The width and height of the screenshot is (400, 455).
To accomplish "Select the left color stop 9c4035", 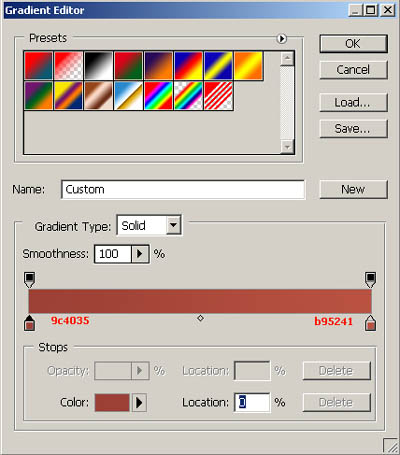I will tap(30, 323).
